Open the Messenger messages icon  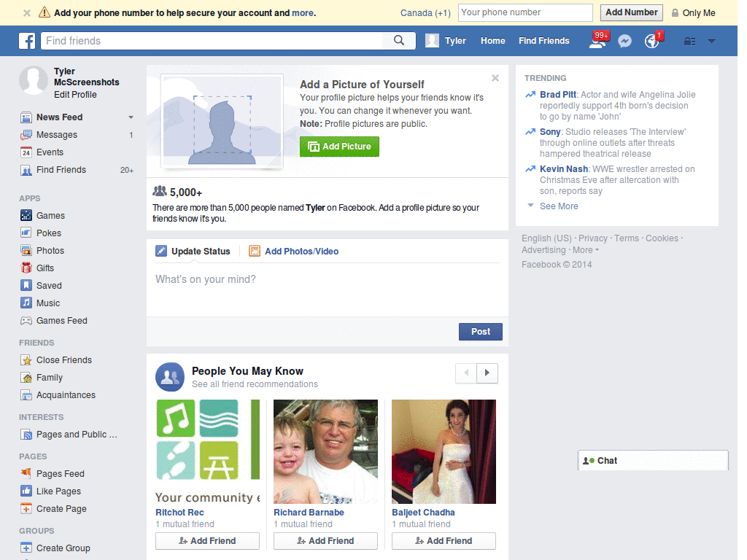pyautogui.click(x=625, y=41)
